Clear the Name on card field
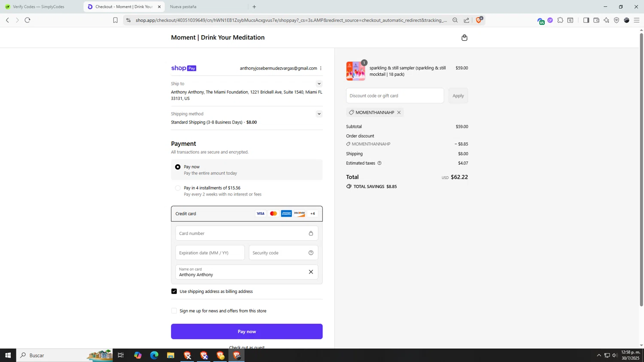Viewport: 644px width, 362px height. coord(311,272)
